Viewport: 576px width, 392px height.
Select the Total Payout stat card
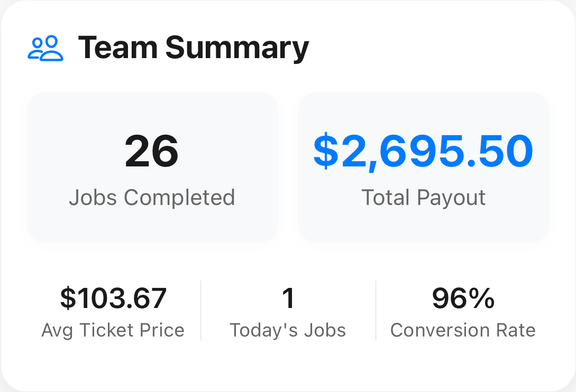423,167
